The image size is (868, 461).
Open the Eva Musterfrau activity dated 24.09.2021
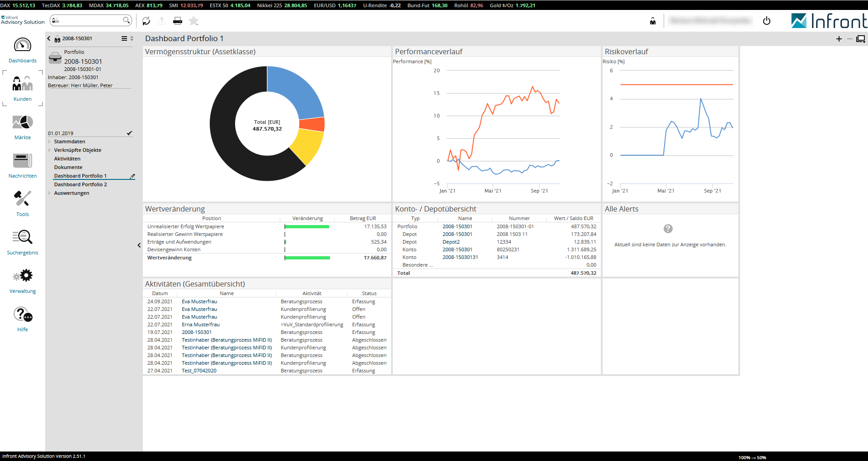199,301
